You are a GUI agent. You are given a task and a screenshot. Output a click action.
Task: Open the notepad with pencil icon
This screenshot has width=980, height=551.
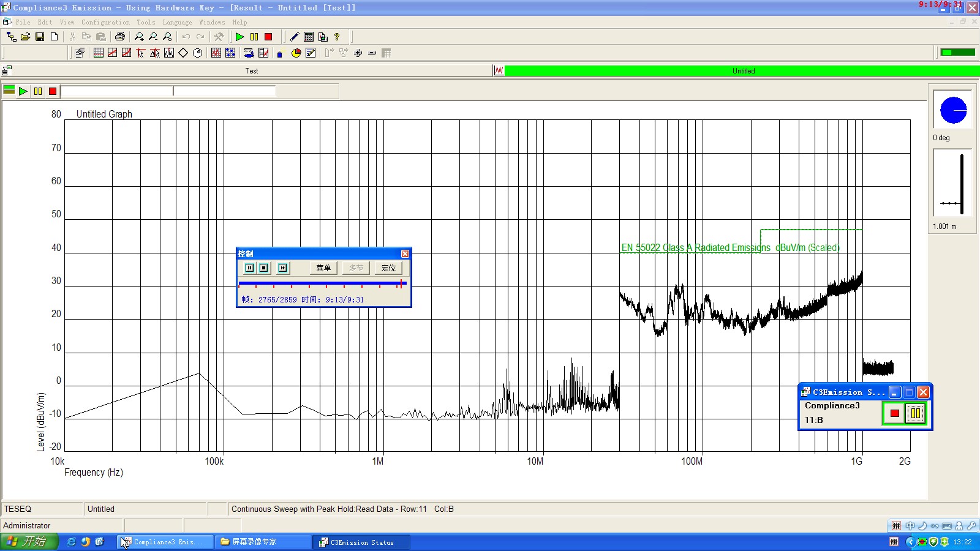[311, 53]
